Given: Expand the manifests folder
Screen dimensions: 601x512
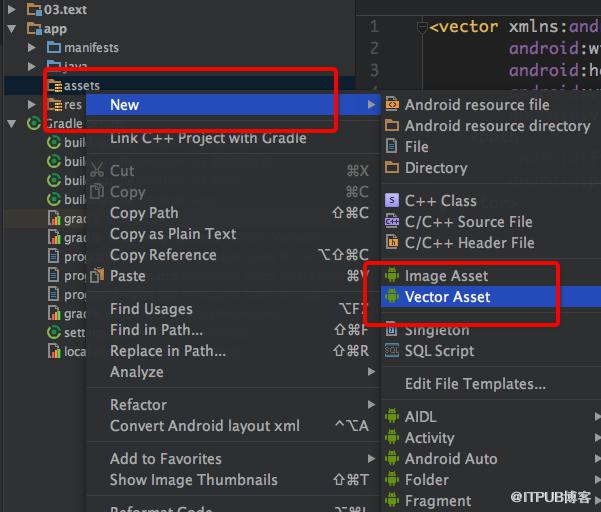Looking at the screenshot, I should [32, 47].
